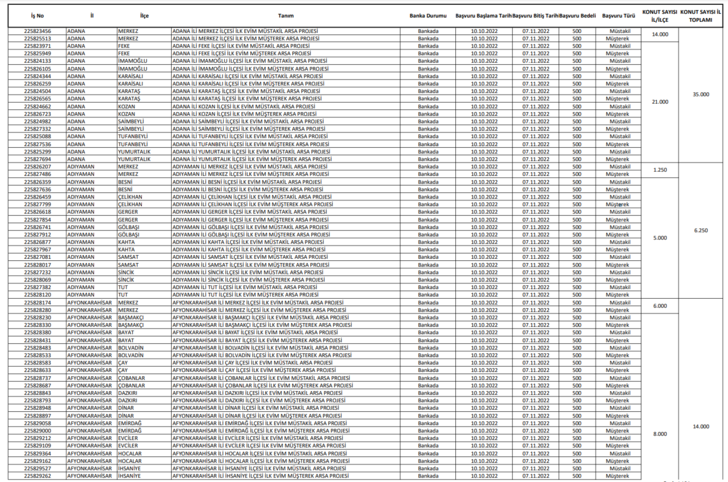This screenshot has width=728, height=482.
Task: Select job number cell 225823456
Action: click(38, 31)
